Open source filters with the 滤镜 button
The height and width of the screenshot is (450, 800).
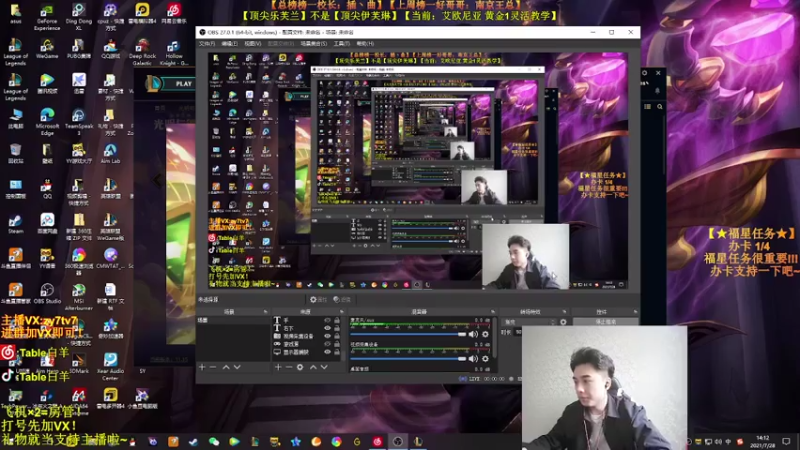click(342, 299)
